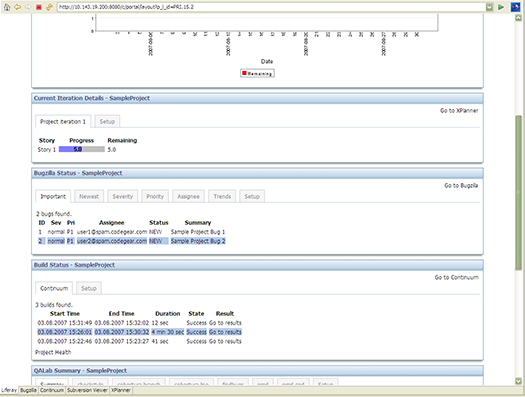Click the Assignee column header
Screen dimensions: 525x397
pos(111,223)
